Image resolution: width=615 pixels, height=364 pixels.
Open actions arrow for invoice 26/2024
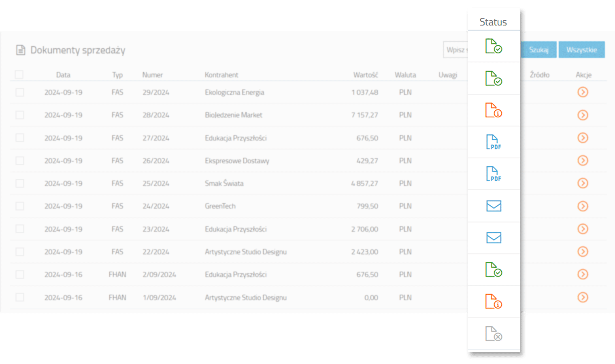(x=583, y=161)
